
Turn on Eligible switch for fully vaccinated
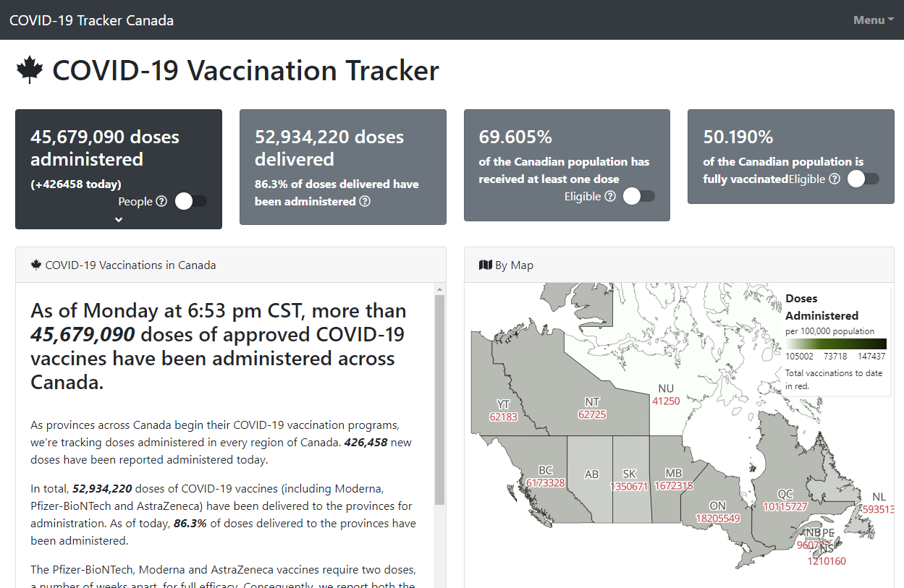(863, 179)
